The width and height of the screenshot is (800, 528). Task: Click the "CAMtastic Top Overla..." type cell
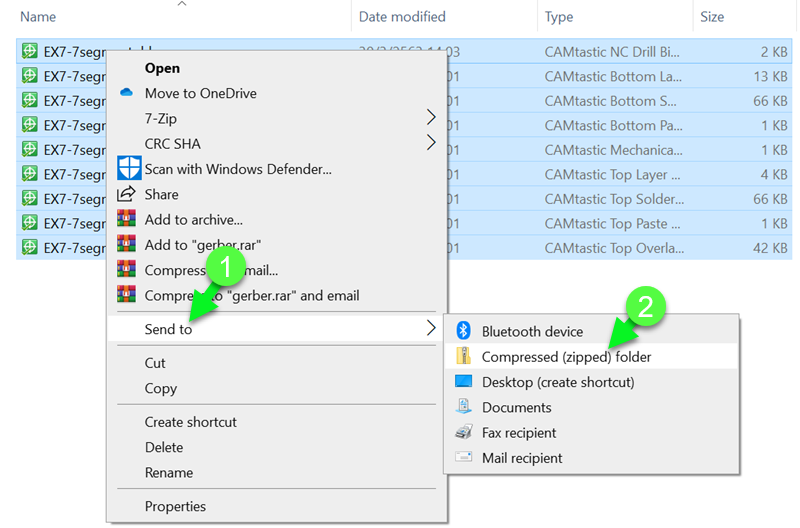pyautogui.click(x=614, y=248)
